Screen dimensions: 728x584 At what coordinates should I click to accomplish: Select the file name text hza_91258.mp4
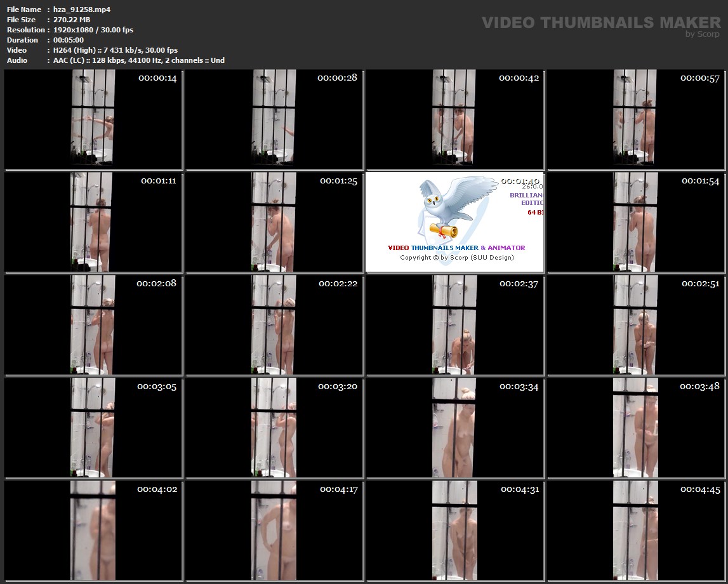click(82, 10)
